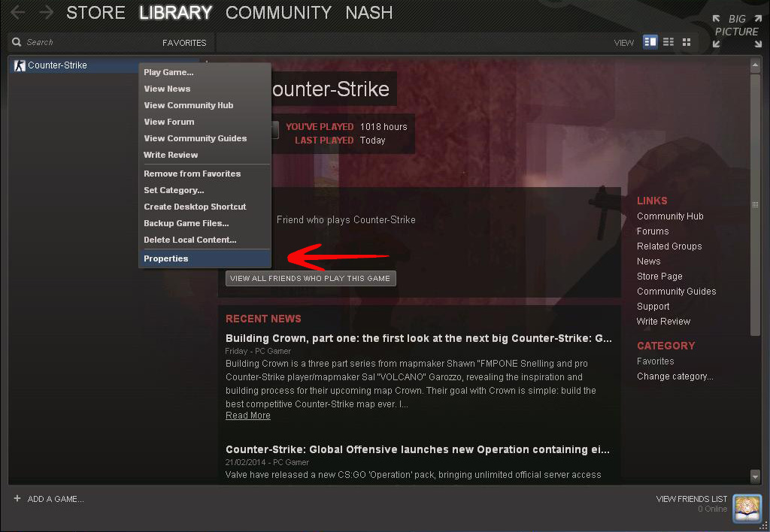The image size is (770, 532).
Task: Click RECENT NEWS heading
Action: coord(263,319)
